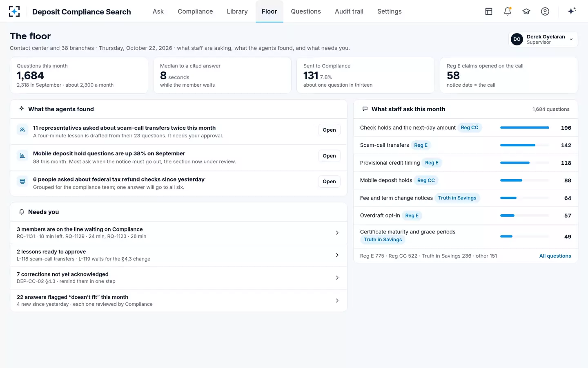Click the Certificate maturity progress bar
Screen dimensions: 588x368
pyautogui.click(x=525, y=236)
